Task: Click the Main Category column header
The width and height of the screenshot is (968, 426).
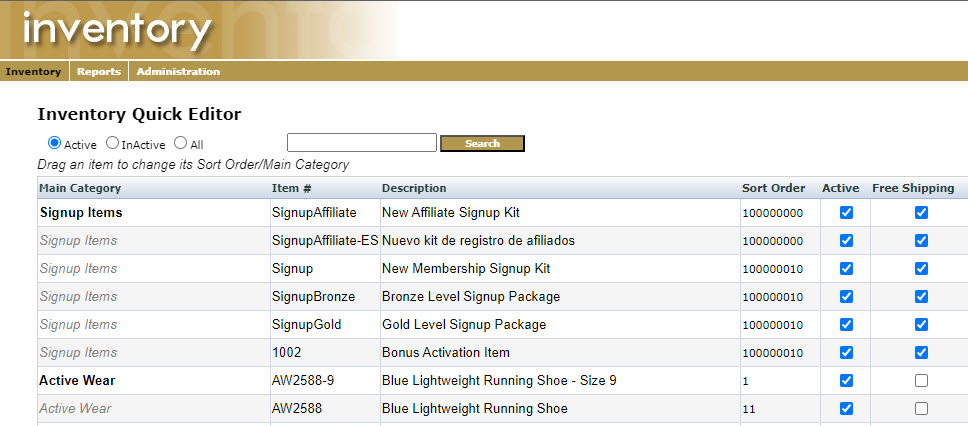Action: coord(80,188)
